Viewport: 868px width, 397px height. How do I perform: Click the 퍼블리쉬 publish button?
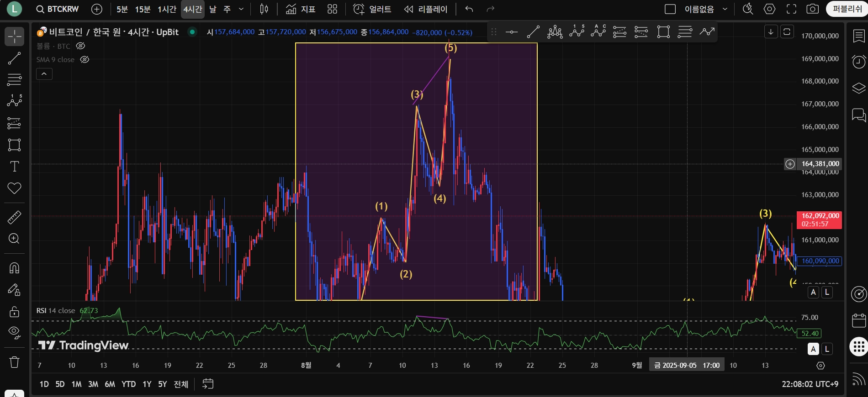[x=847, y=9]
